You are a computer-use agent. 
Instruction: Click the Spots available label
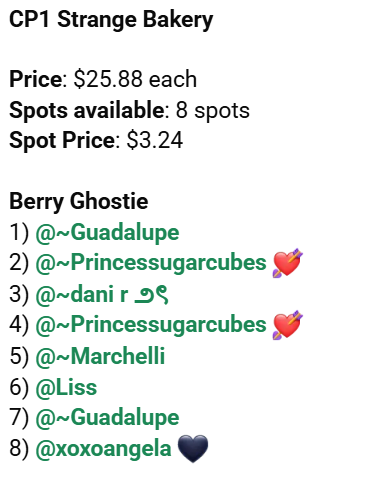tap(87, 110)
